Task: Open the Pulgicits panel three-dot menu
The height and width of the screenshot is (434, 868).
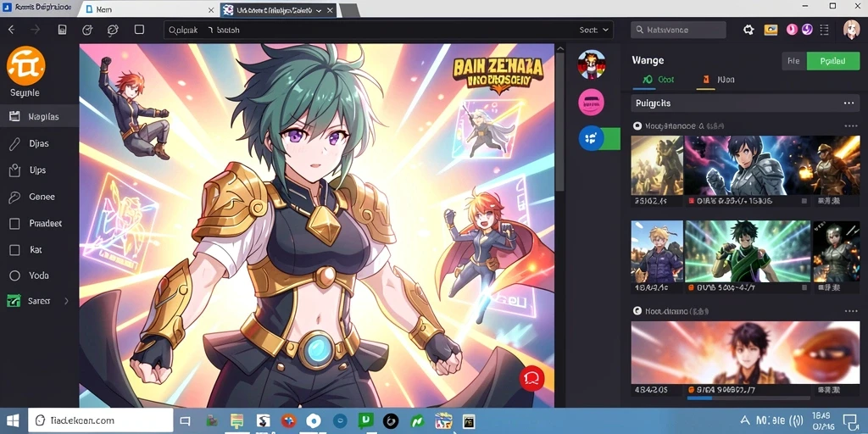Action: click(849, 103)
